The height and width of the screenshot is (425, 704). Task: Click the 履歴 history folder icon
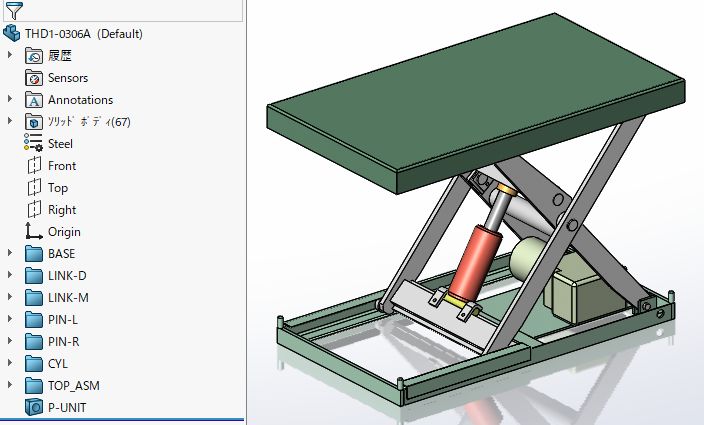click(34, 56)
